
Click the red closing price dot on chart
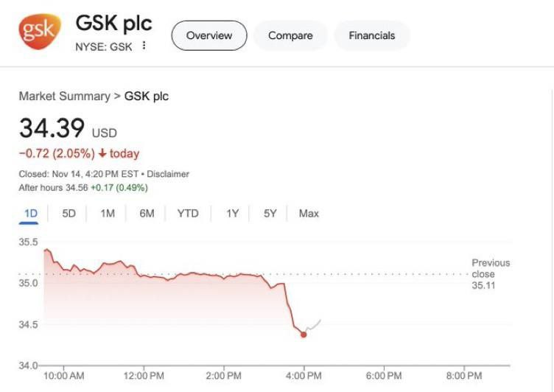coord(304,335)
